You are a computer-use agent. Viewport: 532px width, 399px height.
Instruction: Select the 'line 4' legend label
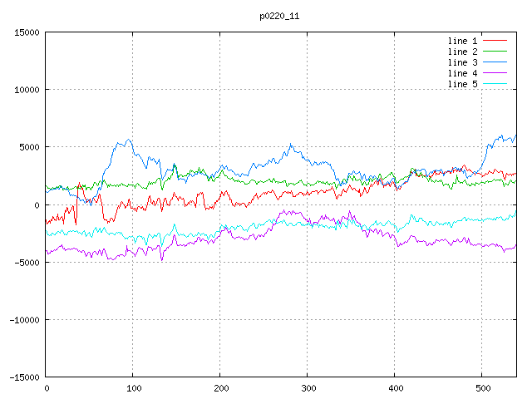click(462, 73)
